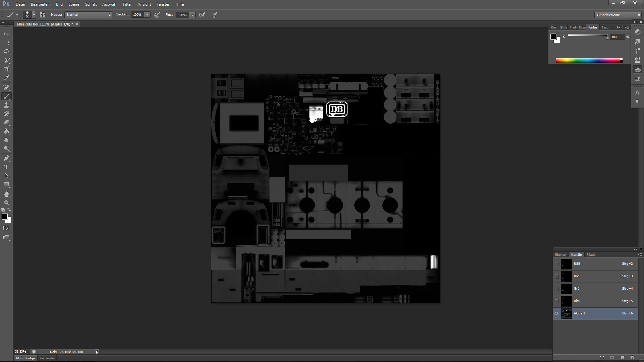The width and height of the screenshot is (644, 362).
Task: Open the Grundelemente workspace dropdown
Action: [x=618, y=15]
